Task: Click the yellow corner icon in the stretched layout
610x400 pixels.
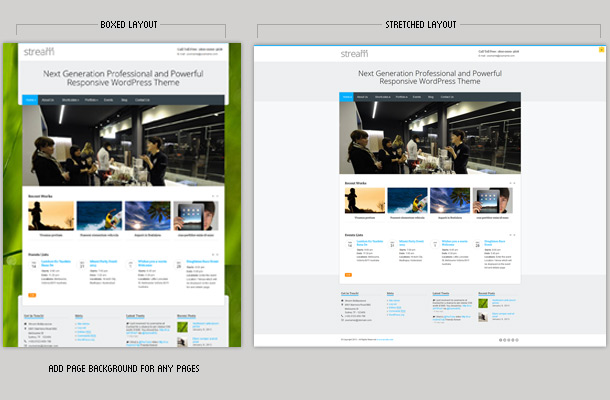Action: (600, 49)
